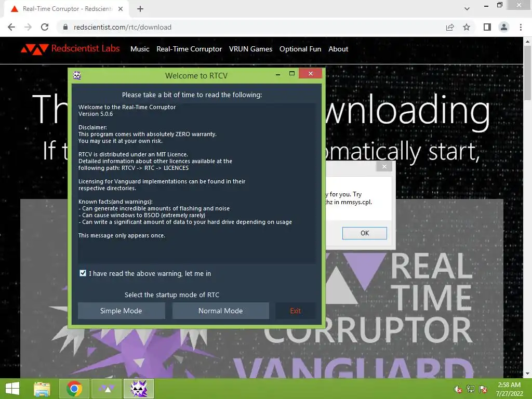Click the address bar URL
Image resolution: width=532 pixels, height=399 pixels.
[123, 27]
